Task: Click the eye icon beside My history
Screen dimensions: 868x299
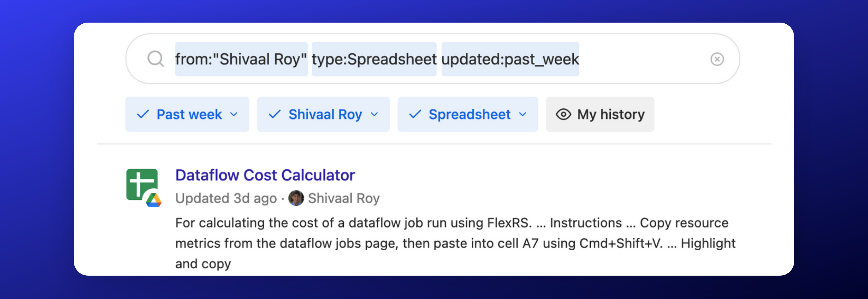Action: (x=563, y=114)
